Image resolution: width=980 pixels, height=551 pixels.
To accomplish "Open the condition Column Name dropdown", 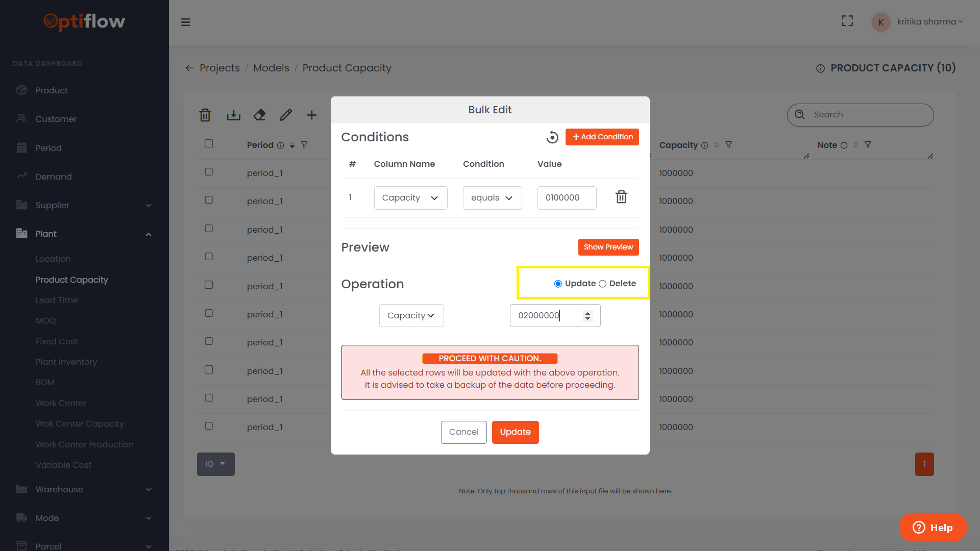I will pyautogui.click(x=410, y=198).
